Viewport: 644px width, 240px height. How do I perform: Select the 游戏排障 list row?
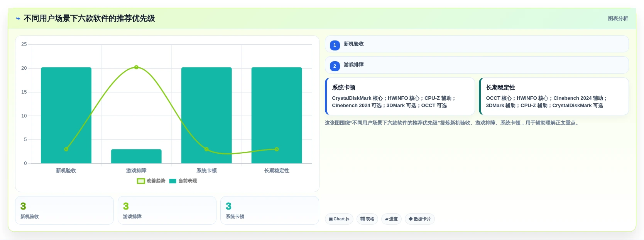pyautogui.click(x=477, y=65)
